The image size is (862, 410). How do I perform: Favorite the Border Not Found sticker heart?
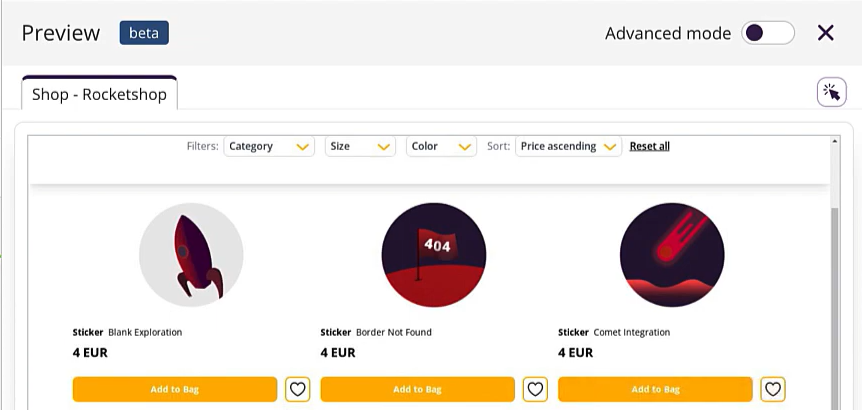(x=535, y=389)
